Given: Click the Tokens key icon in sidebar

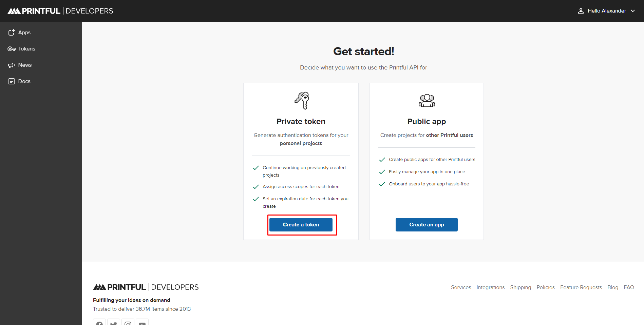Looking at the screenshot, I should (12, 49).
